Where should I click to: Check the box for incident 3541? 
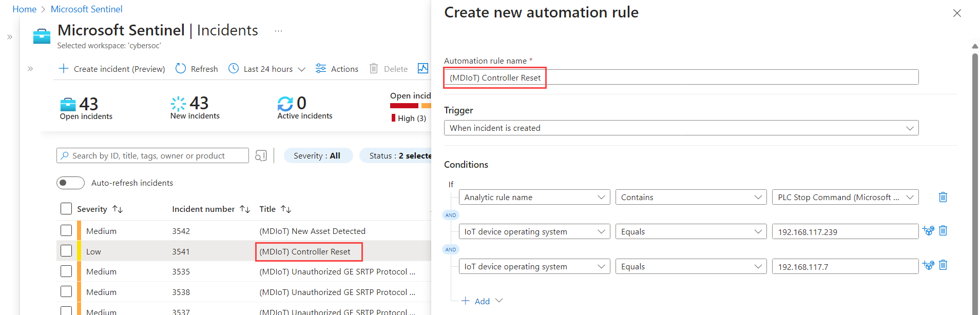click(66, 250)
